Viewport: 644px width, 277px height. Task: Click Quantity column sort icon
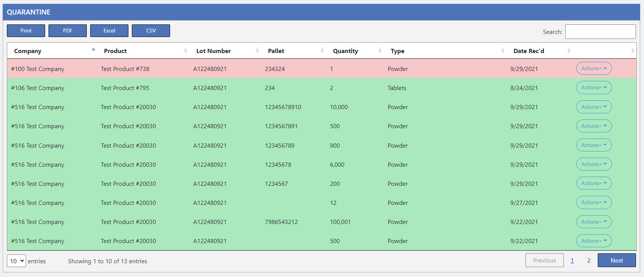[380, 51]
